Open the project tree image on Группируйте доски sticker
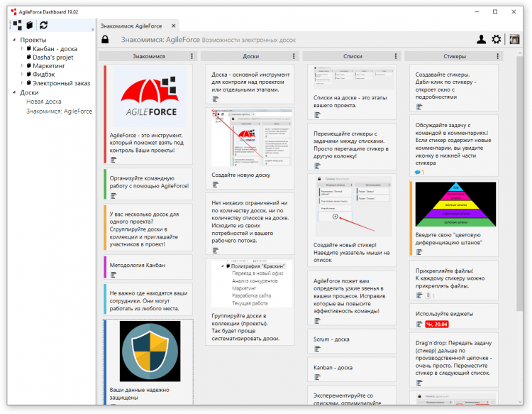This screenshot has width=532, height=414. (251, 284)
